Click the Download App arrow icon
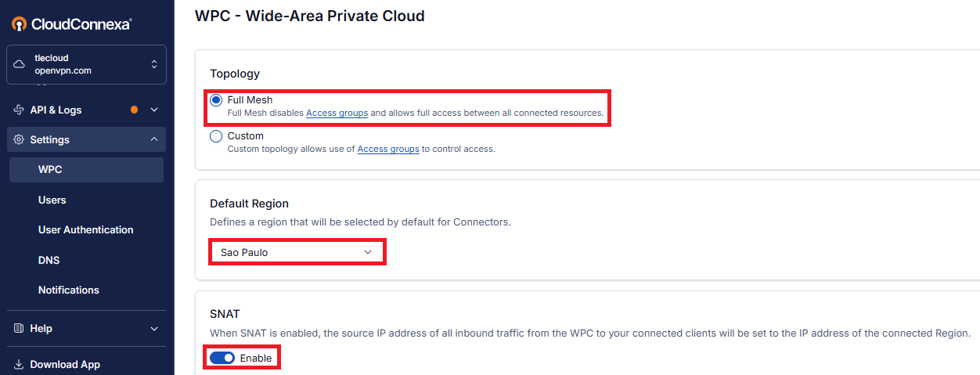The width and height of the screenshot is (980, 375). 19,365
